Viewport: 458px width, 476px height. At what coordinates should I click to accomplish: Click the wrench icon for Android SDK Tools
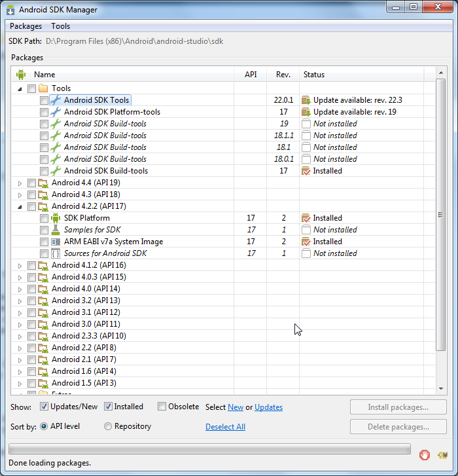(x=56, y=100)
